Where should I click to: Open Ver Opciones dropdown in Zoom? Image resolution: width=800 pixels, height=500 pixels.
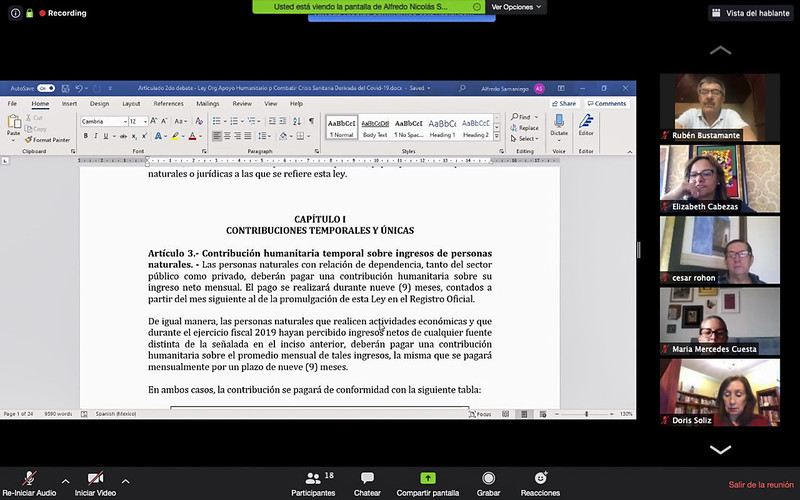[x=515, y=7]
